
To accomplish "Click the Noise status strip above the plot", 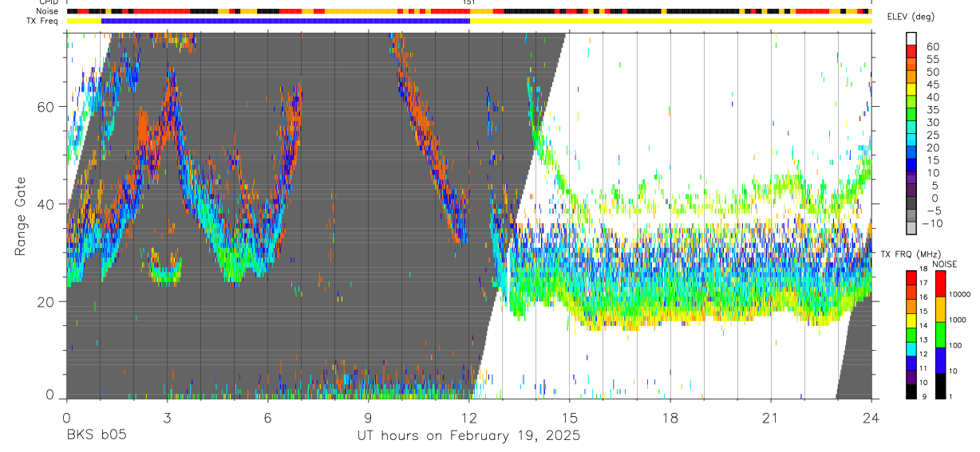I will click(468, 12).
